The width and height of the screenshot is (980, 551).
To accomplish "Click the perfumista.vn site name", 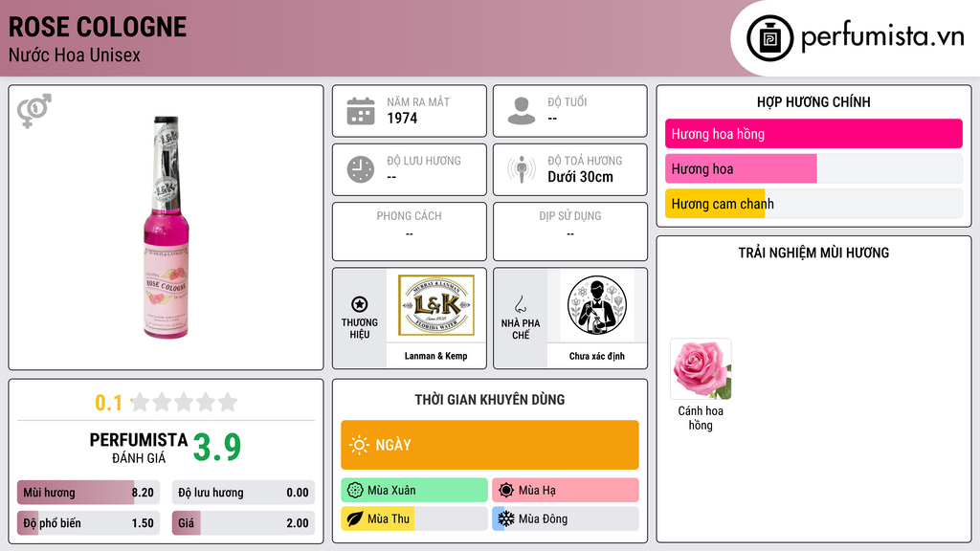I will click(882, 36).
